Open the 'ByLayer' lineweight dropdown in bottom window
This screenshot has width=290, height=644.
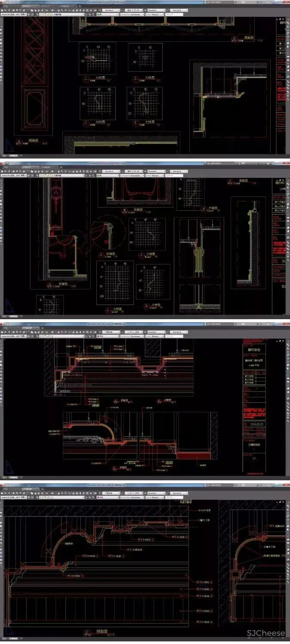154,498
